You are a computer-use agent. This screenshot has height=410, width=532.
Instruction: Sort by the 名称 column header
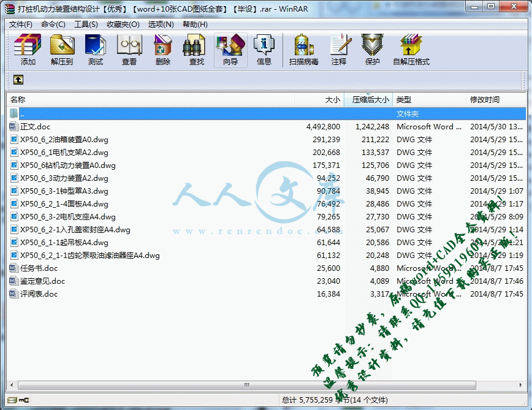click(150, 100)
